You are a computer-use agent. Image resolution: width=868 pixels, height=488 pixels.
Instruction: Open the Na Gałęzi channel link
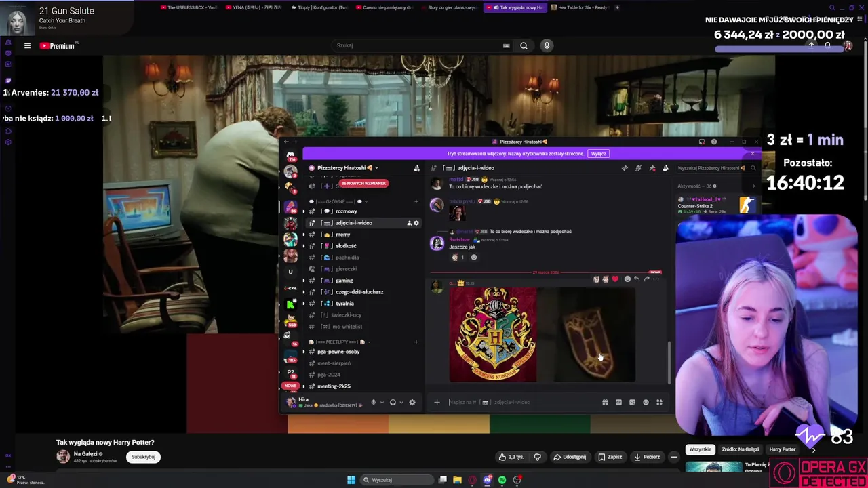(85, 453)
